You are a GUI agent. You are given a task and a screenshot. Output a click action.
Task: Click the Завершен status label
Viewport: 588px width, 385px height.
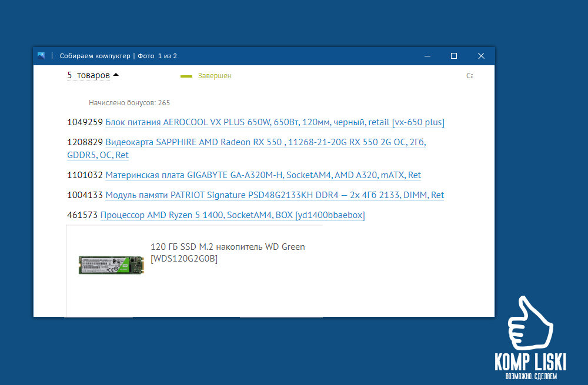tap(214, 76)
